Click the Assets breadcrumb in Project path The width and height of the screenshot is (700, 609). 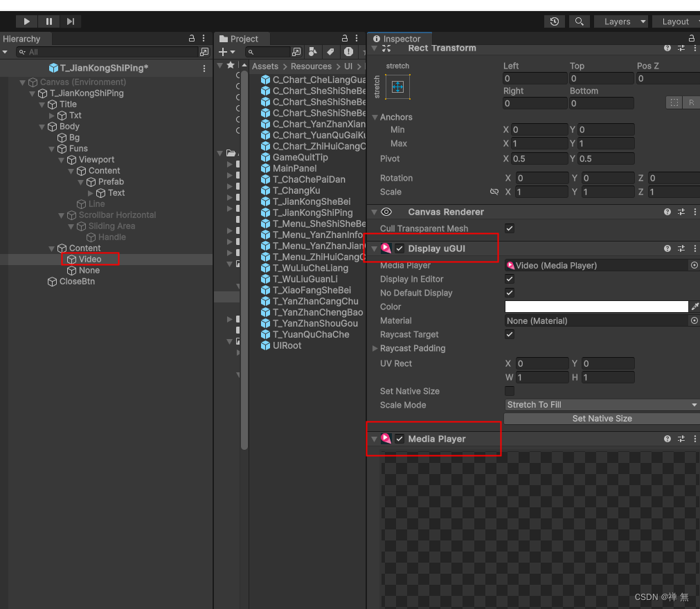[x=265, y=66]
